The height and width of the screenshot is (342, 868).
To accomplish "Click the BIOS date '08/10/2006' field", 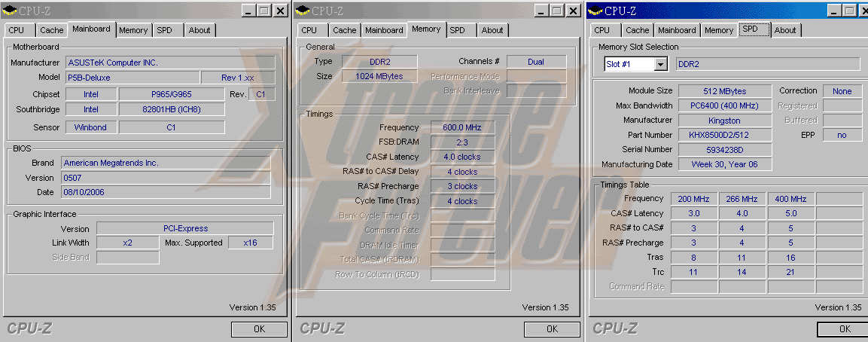I will point(166,192).
